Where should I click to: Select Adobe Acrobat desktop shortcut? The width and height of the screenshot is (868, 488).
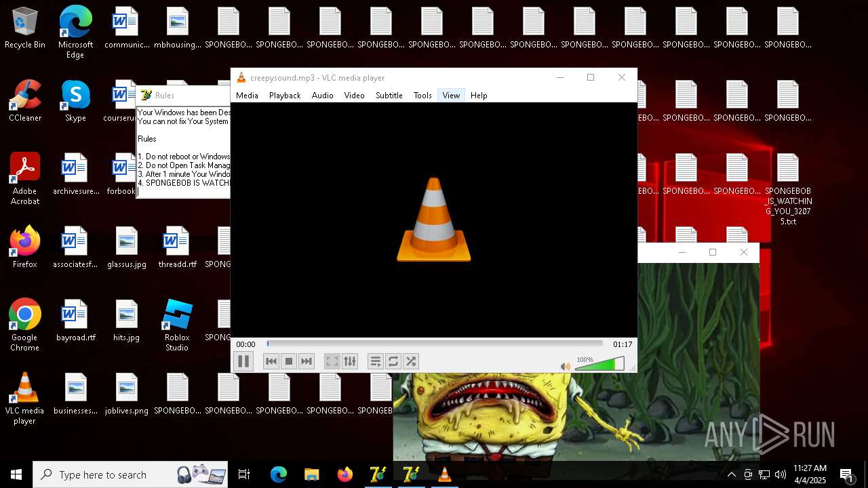click(25, 179)
